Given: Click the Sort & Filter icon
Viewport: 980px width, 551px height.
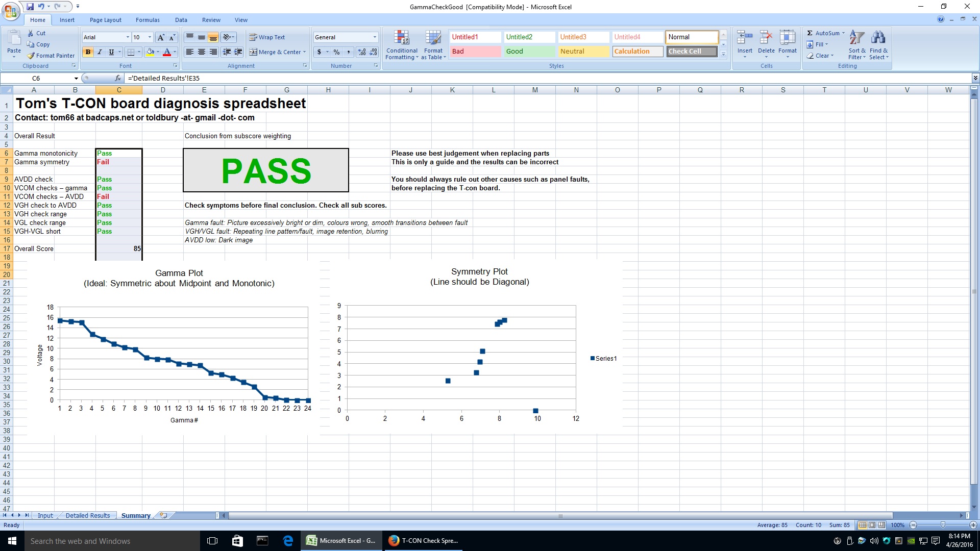Looking at the screenshot, I should point(857,38).
